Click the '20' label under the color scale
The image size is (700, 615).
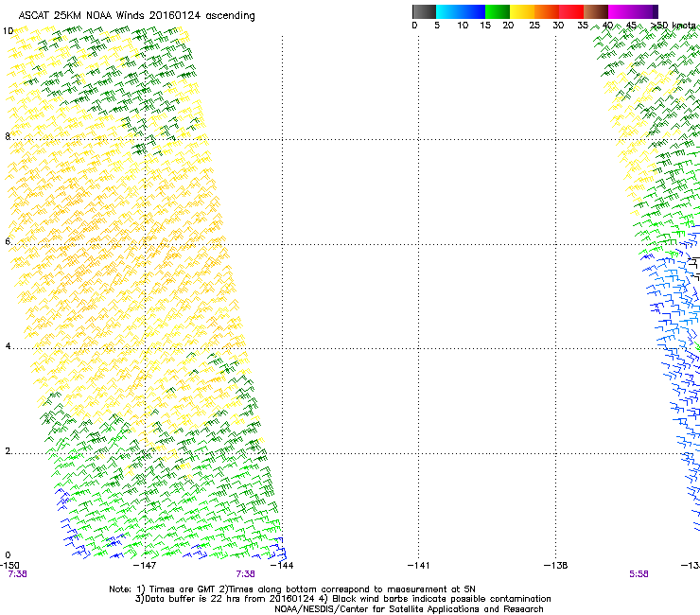tap(508, 26)
